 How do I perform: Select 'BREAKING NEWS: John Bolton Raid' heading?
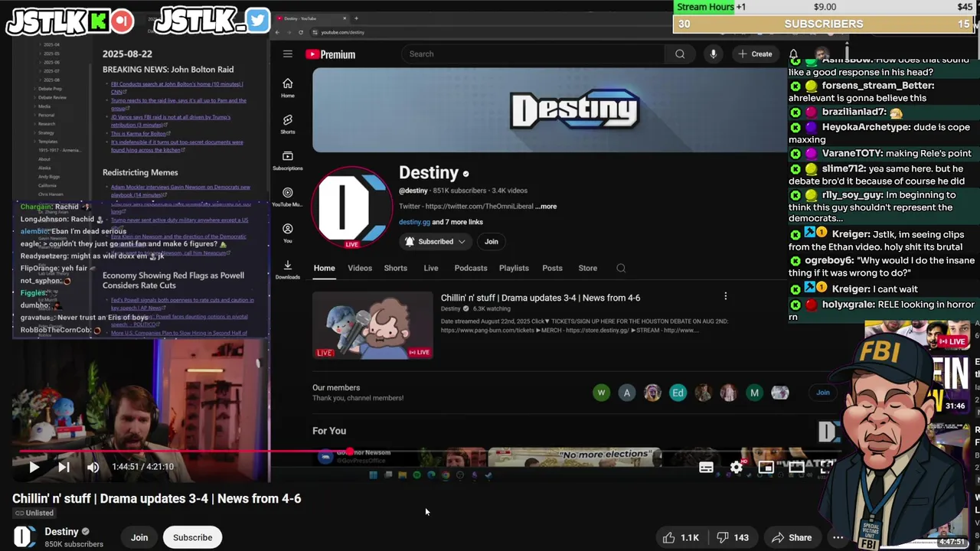point(168,69)
